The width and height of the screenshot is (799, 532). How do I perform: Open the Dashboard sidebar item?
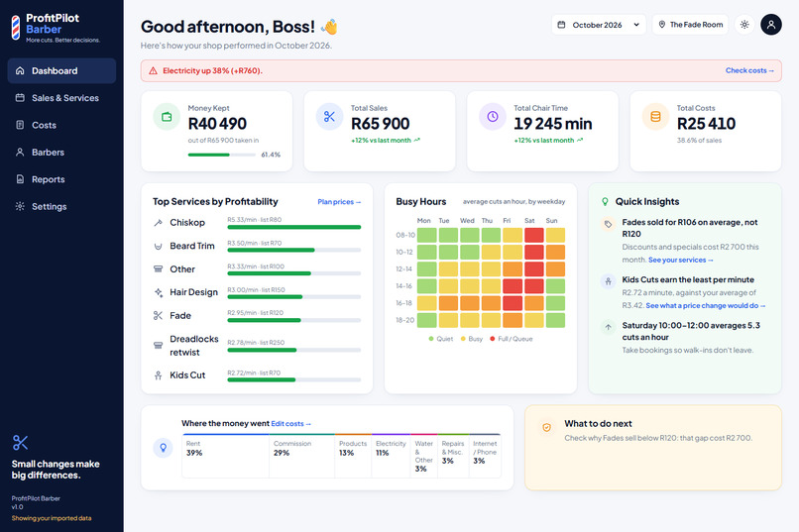tap(61, 70)
